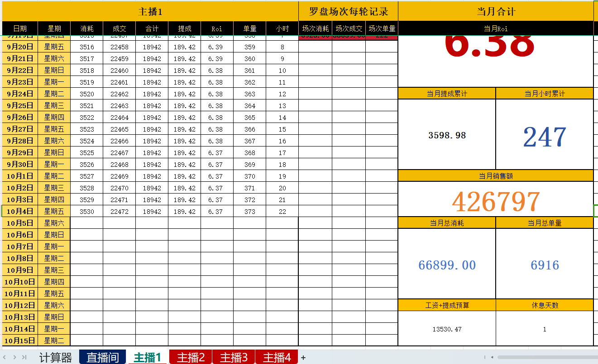The width and height of the screenshot is (598, 364).
Task: Select the 提成 column header
Action: tap(185, 28)
